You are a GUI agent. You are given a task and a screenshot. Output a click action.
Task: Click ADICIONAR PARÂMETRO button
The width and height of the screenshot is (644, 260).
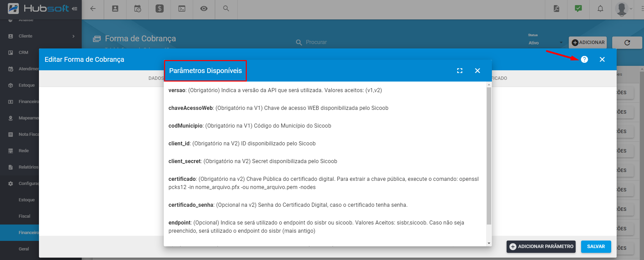(x=541, y=246)
